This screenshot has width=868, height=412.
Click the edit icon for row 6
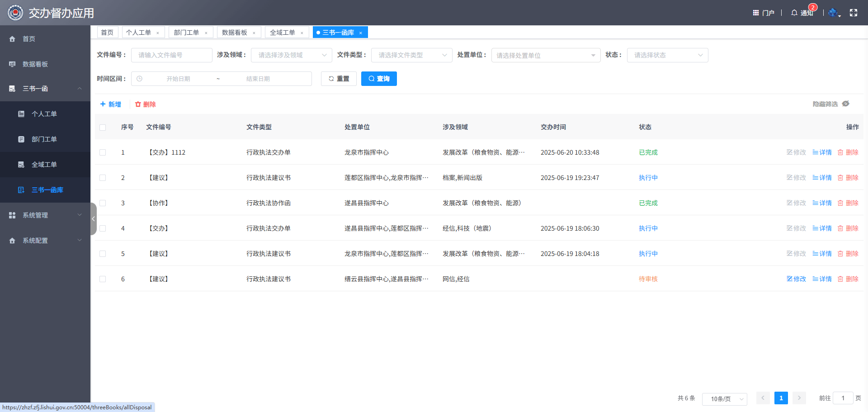[790, 279]
